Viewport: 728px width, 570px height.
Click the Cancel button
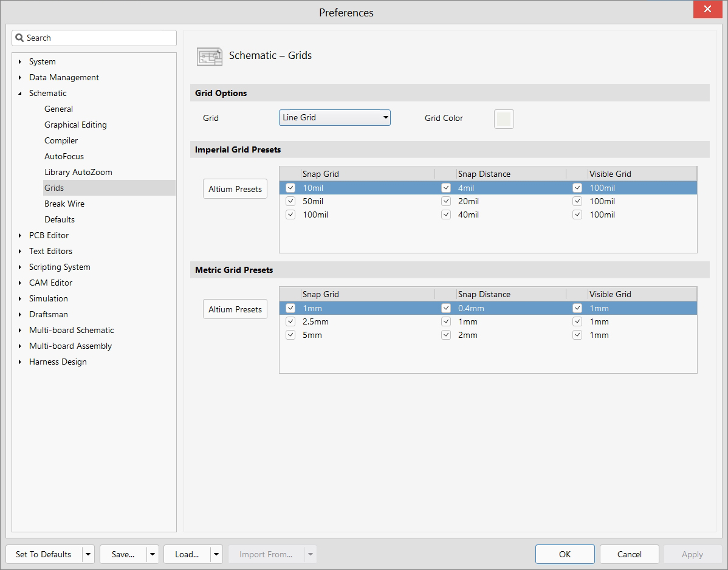(x=629, y=554)
